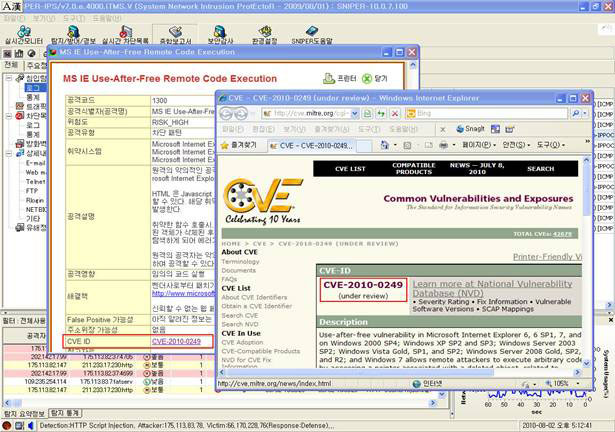Collapse the 상세내 tree node

(x=9, y=153)
